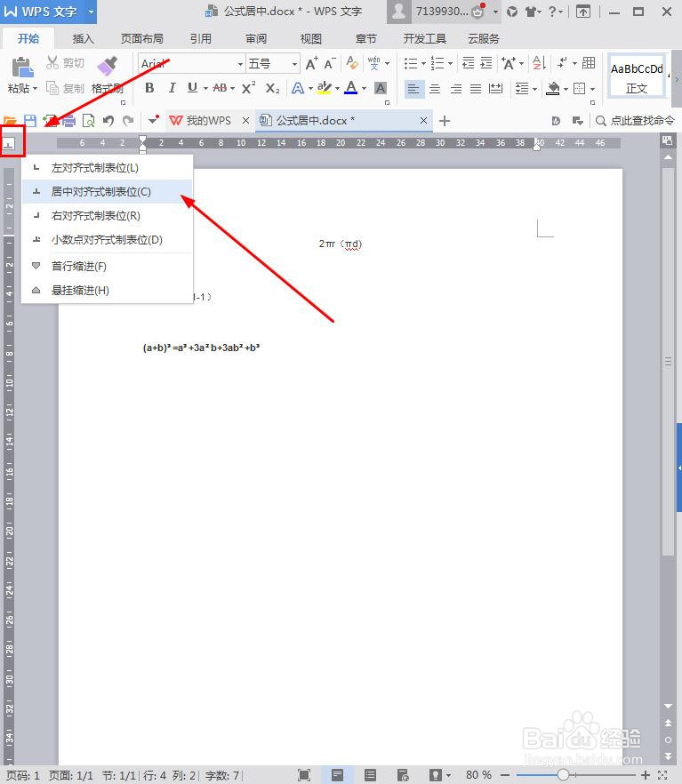
Task: Click the new tab plus button
Action: pos(444,121)
